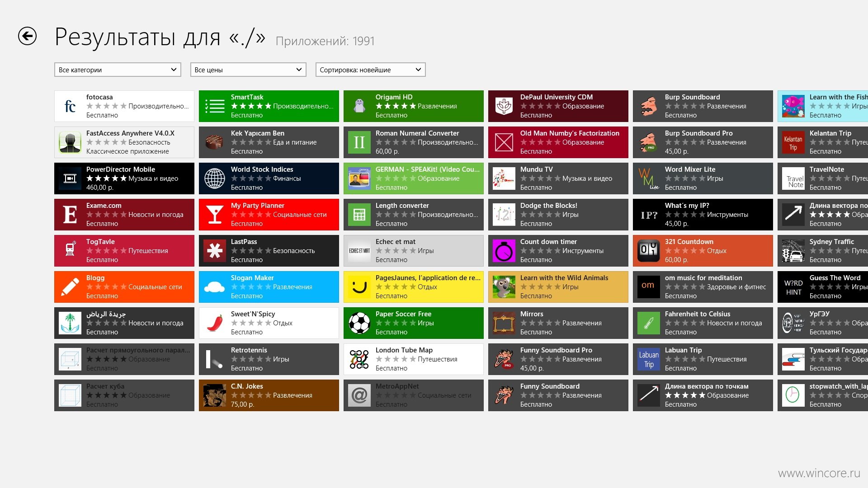
Task: Select the DePaul University CDM icon
Action: point(504,106)
